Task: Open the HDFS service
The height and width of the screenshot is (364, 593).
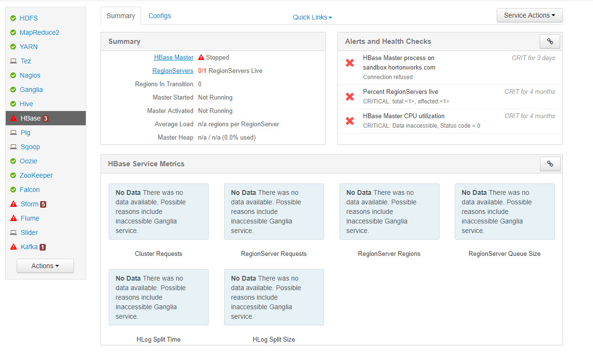Action: [x=29, y=18]
